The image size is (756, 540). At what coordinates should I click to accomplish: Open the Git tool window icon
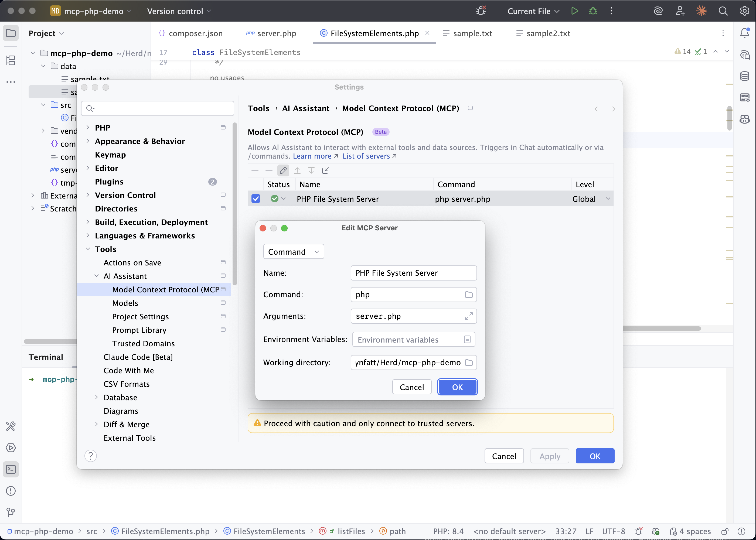coord(11,512)
